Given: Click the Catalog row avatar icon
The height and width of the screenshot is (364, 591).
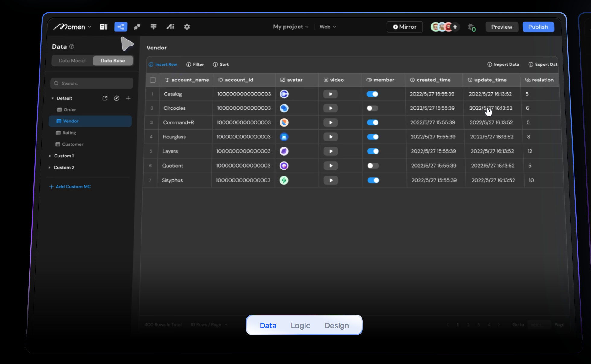Looking at the screenshot, I should [x=284, y=94].
